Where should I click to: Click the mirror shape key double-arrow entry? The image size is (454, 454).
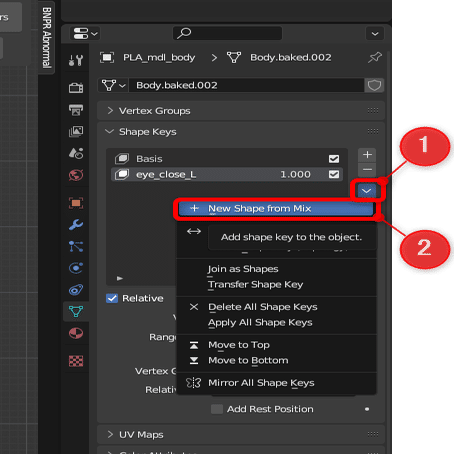pos(194,231)
